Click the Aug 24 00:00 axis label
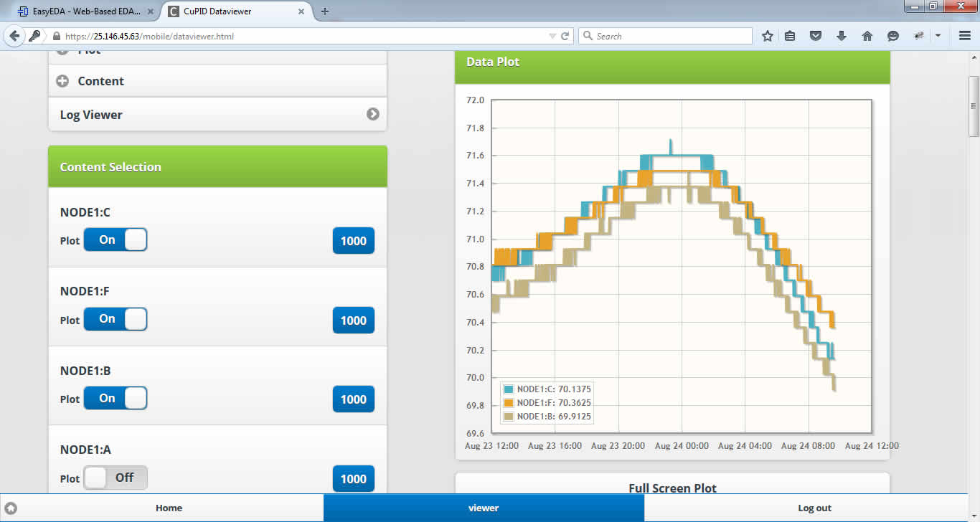The width and height of the screenshot is (980, 522). 682,446
